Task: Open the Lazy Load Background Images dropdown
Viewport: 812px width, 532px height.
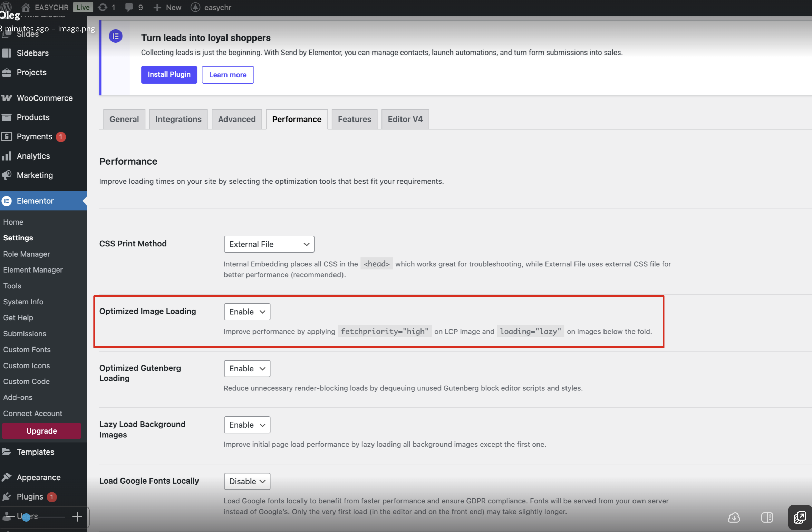Action: pyautogui.click(x=247, y=425)
